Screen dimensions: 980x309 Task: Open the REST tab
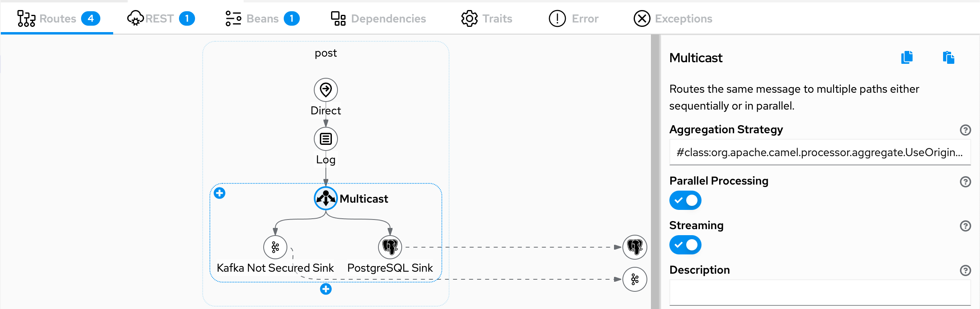point(161,18)
